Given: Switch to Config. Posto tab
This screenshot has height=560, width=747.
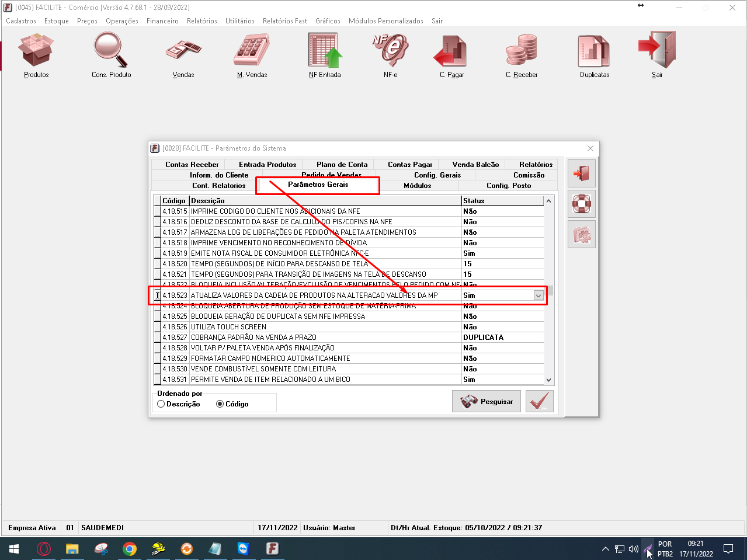Looking at the screenshot, I should coord(509,186).
